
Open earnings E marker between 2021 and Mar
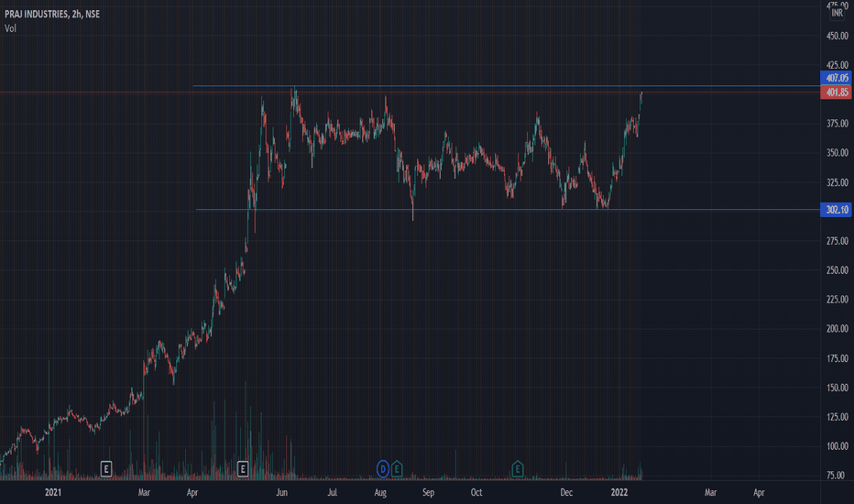[x=106, y=468]
